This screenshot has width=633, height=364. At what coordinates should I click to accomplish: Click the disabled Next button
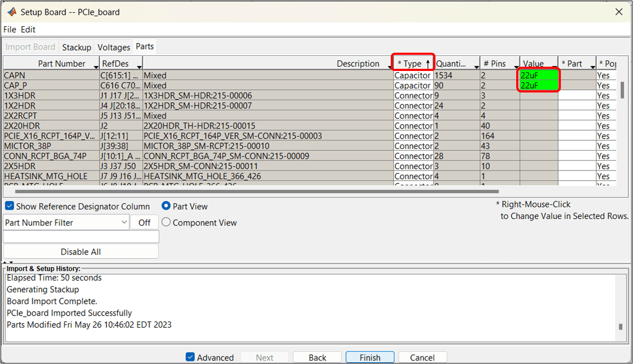coord(264,358)
